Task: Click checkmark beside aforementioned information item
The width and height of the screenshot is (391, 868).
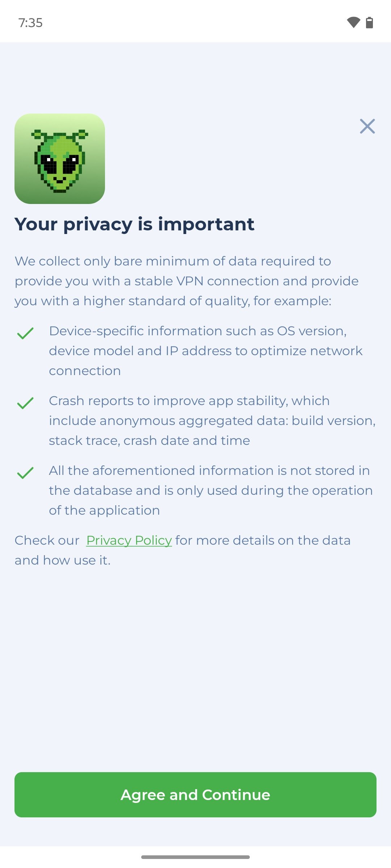Action: click(x=25, y=473)
